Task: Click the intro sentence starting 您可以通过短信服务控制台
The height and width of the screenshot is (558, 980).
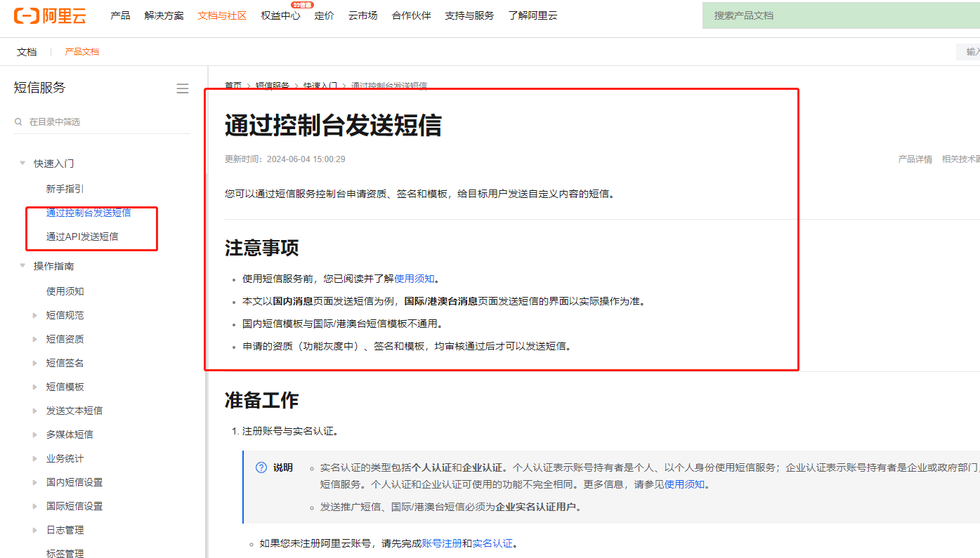Action: [x=420, y=194]
